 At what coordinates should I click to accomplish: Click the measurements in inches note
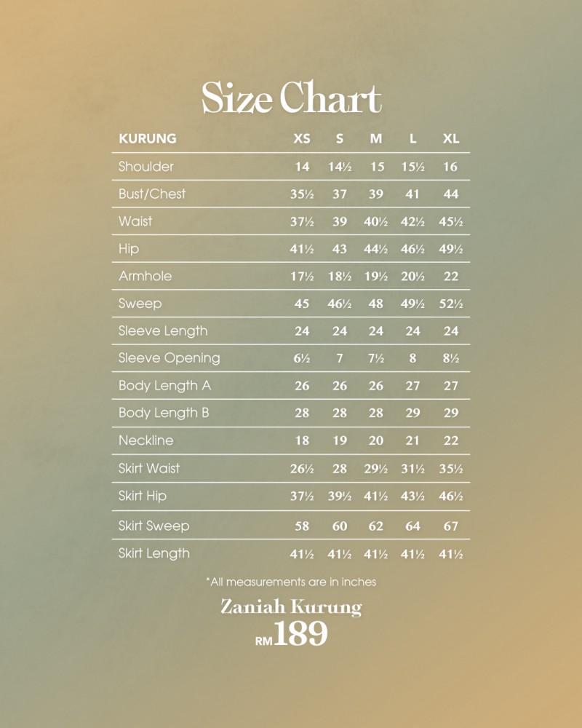click(291, 582)
